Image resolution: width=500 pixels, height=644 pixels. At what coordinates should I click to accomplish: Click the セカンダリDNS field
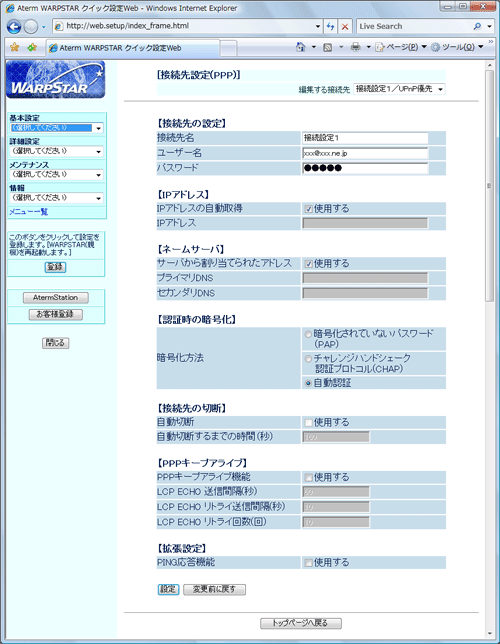click(365, 293)
